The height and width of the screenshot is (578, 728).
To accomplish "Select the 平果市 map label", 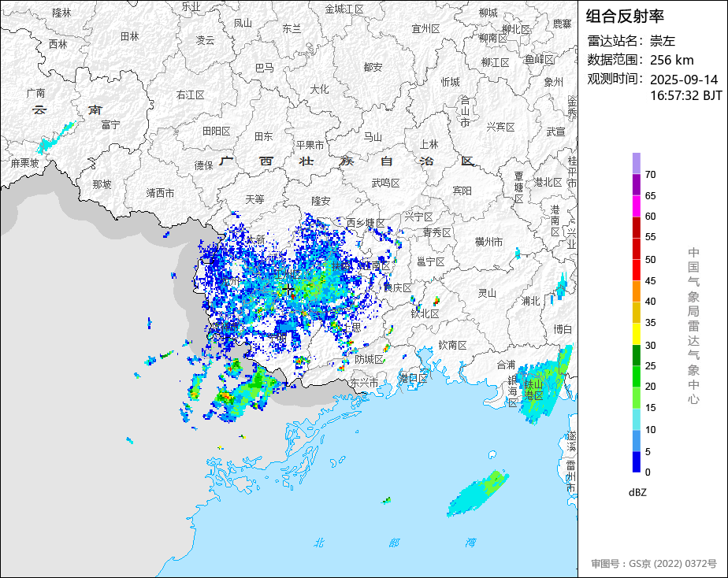I will pos(310,145).
